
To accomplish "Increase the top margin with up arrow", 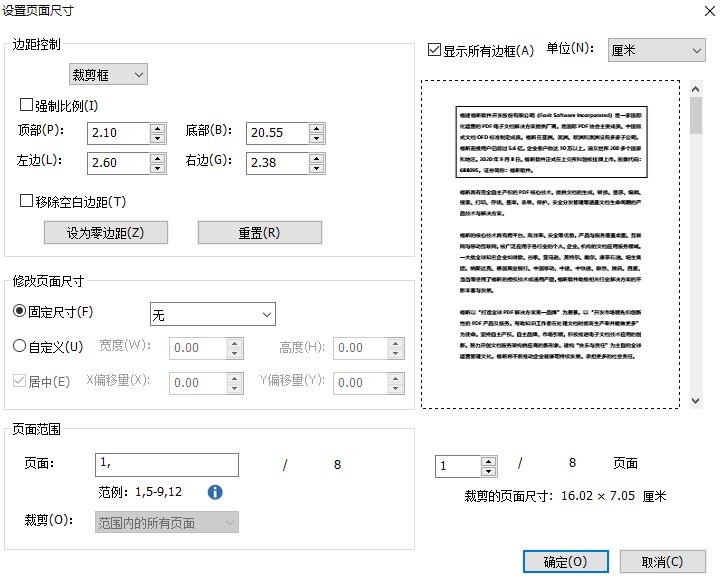I will pyautogui.click(x=158, y=128).
